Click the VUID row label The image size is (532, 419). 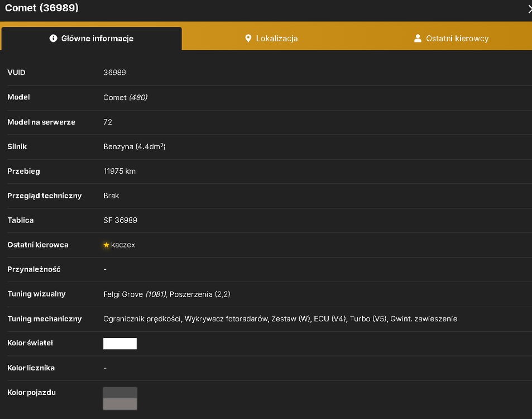pos(16,72)
